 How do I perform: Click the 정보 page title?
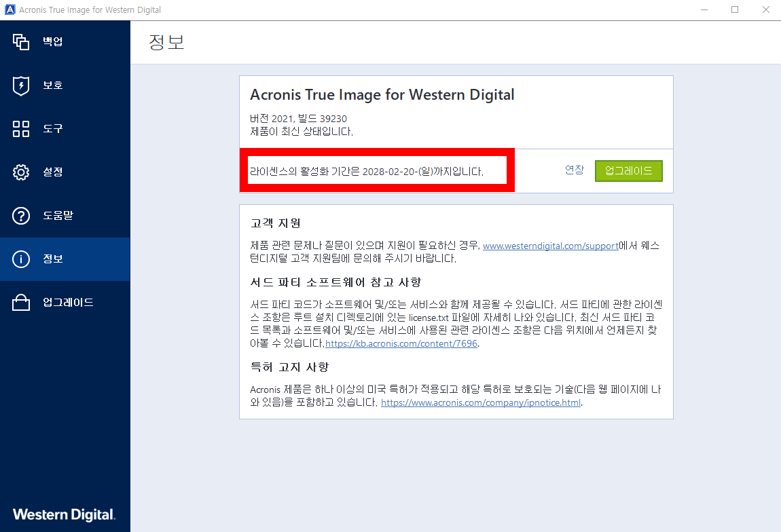[166, 42]
